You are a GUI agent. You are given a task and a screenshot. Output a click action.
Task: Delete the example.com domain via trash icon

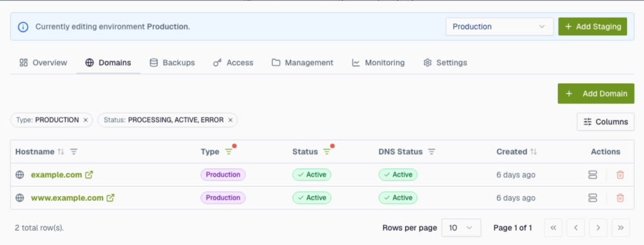(x=620, y=175)
